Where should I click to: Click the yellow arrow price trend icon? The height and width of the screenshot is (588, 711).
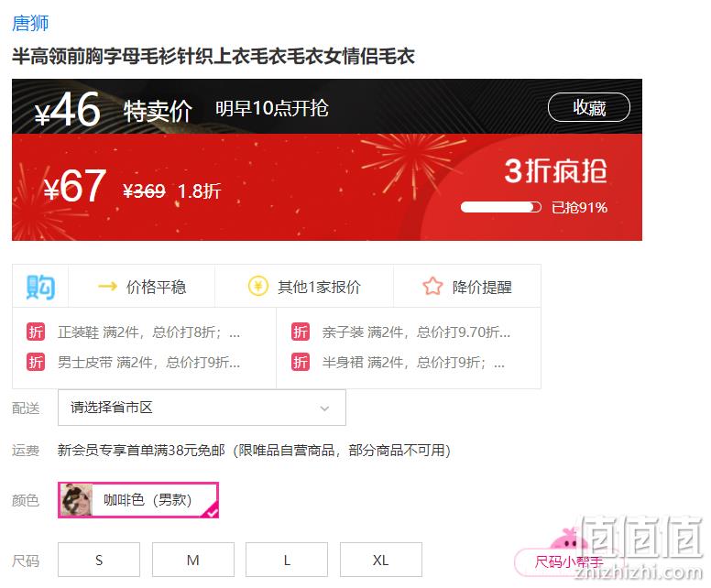[x=107, y=286]
